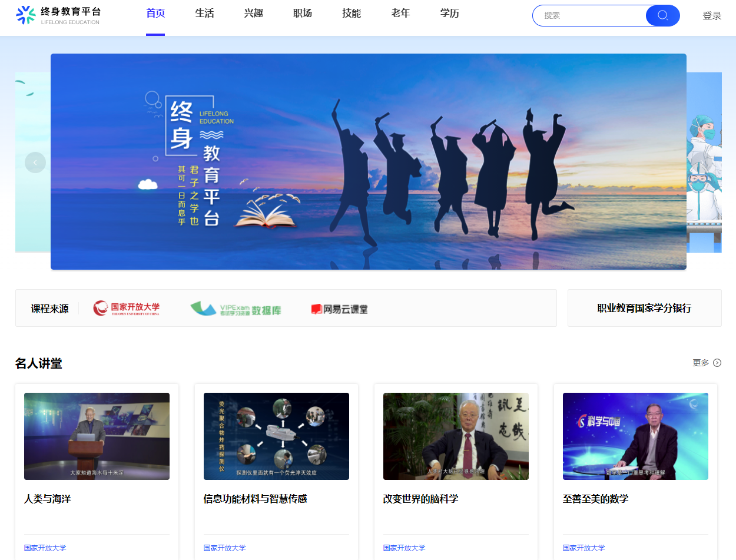Open the NetEase Cloud Classroom logo
Screen dimensions: 736x560
click(x=340, y=309)
